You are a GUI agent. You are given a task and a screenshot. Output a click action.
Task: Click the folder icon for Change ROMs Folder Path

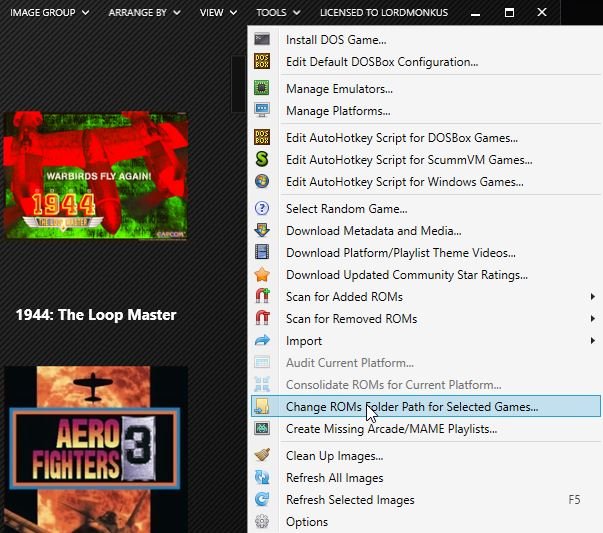(x=262, y=406)
